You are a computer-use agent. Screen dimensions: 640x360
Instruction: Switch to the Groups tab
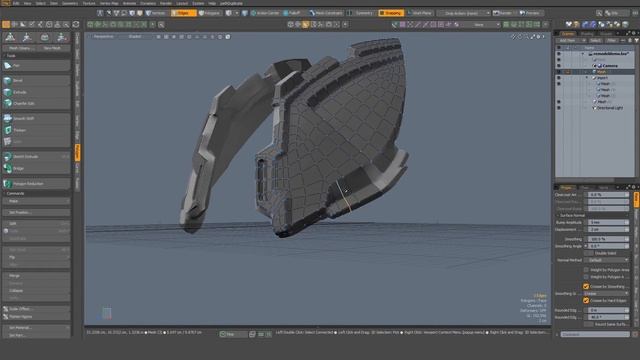[605, 33]
